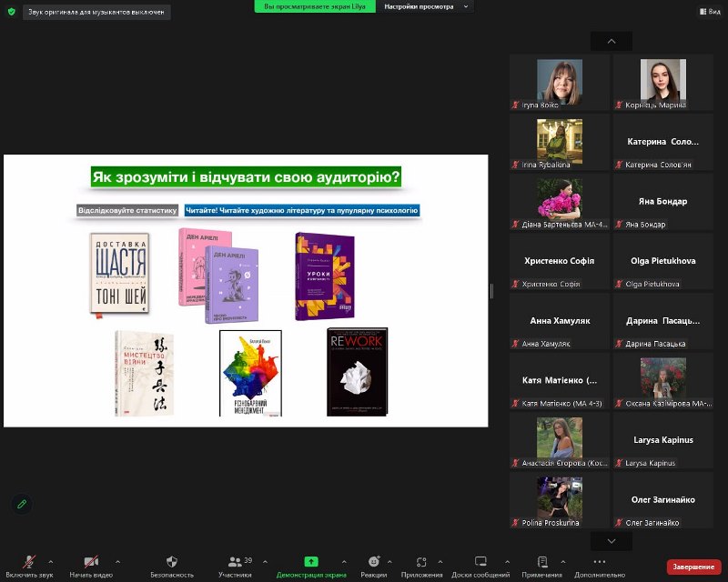This screenshot has width=728, height=582.
Task: Select Дарина Пасаць... participant tile
Action: point(663,321)
